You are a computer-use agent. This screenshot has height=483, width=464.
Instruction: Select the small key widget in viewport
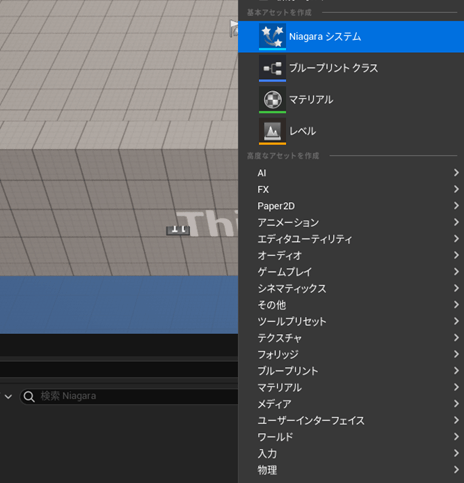point(178,230)
